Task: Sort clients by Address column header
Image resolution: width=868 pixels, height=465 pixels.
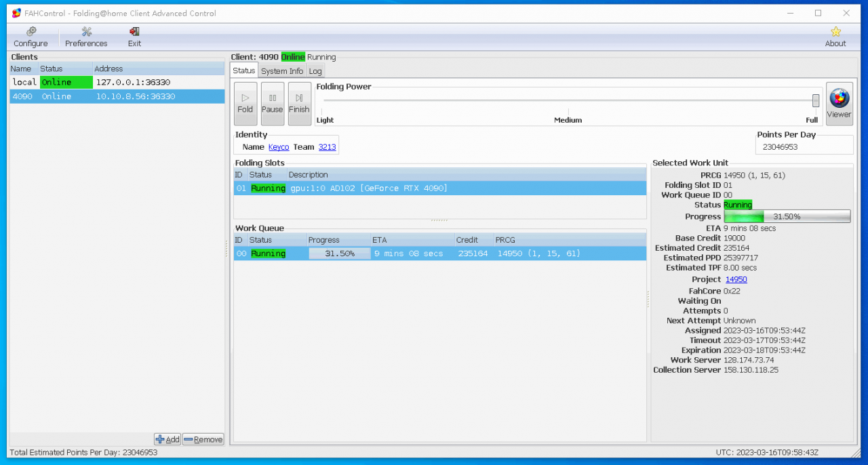Action: (159, 68)
